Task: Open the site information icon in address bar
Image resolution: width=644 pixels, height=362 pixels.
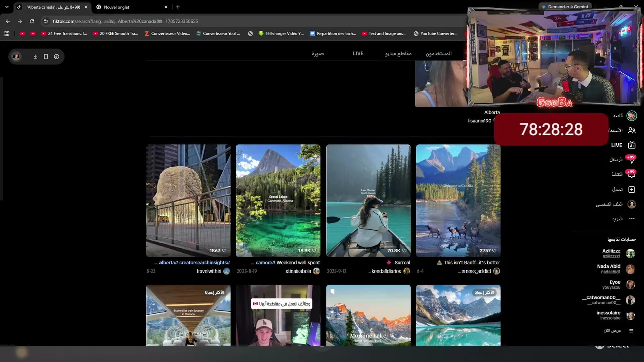Action: (x=46, y=21)
